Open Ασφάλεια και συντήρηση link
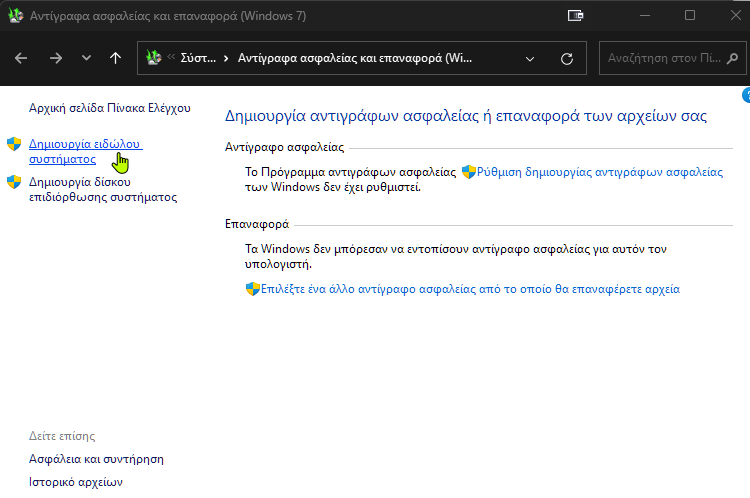Screen dimensions: 750x498 tap(96, 459)
